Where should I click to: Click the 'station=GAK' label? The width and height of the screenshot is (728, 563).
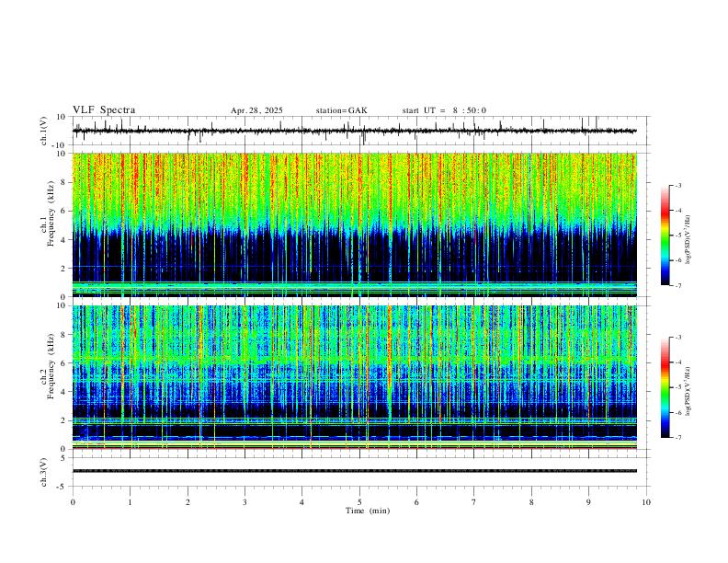tap(341, 110)
